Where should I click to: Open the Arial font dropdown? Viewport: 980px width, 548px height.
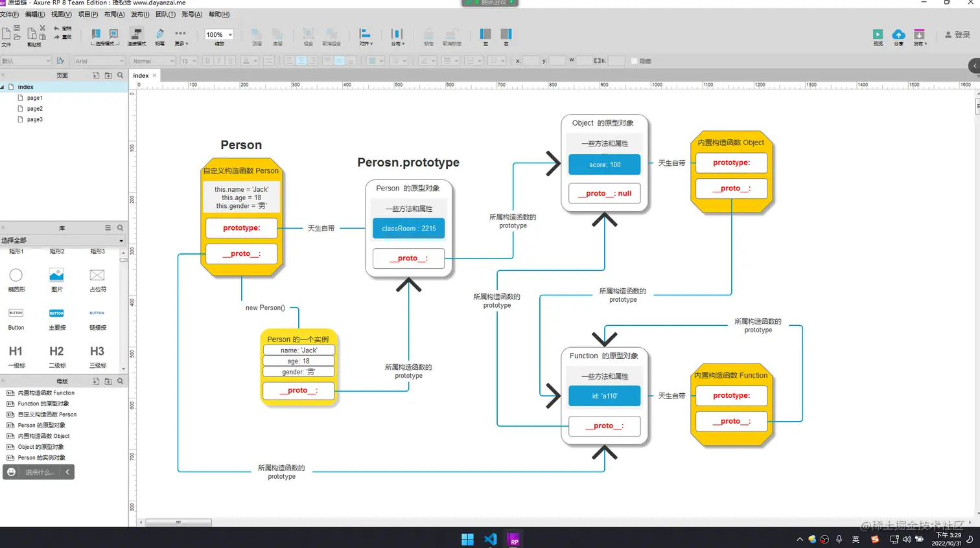coord(99,61)
